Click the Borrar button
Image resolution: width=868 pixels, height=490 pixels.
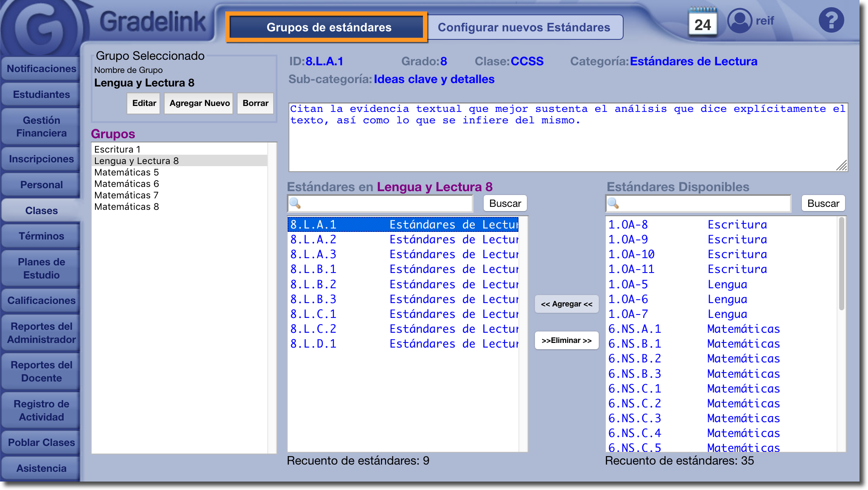(255, 103)
